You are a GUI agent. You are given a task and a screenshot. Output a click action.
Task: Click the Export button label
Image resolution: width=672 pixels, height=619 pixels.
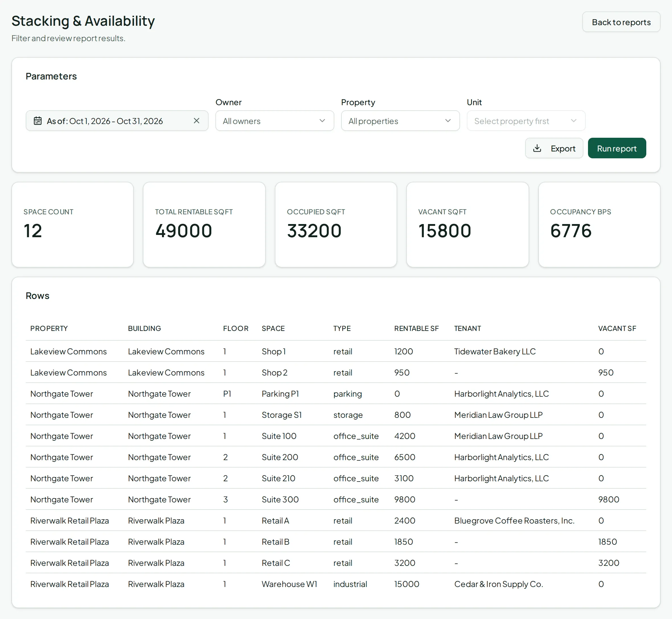pyautogui.click(x=563, y=149)
